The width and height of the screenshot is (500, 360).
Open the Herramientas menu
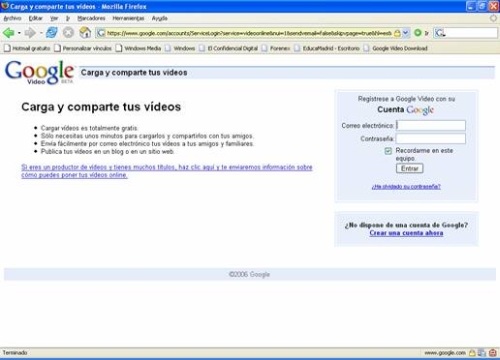128,18
